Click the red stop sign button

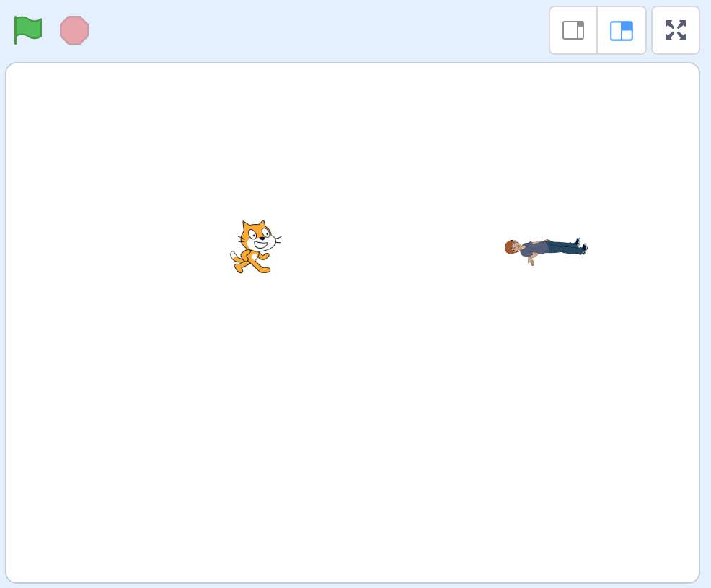coord(74,30)
